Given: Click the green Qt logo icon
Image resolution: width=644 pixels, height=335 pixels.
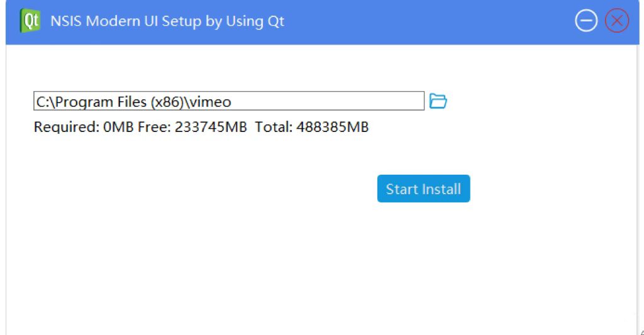Looking at the screenshot, I should click(30, 21).
